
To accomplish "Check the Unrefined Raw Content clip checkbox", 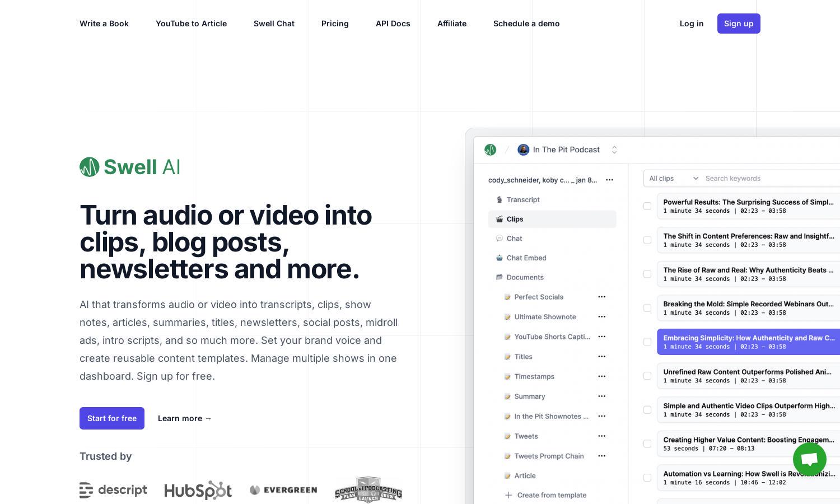I will click(x=647, y=376).
